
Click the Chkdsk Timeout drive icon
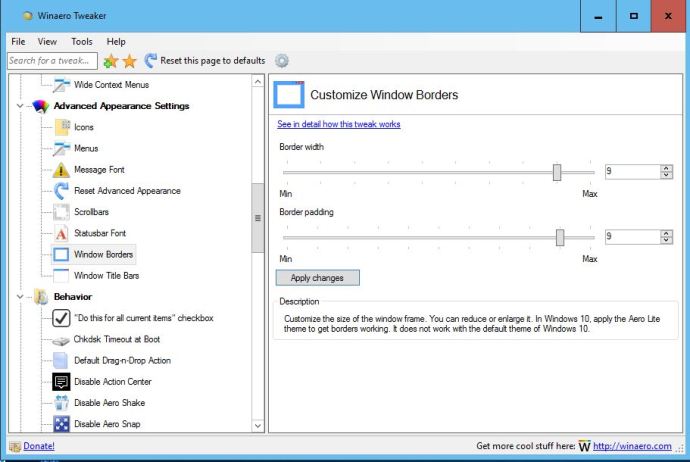point(61,340)
